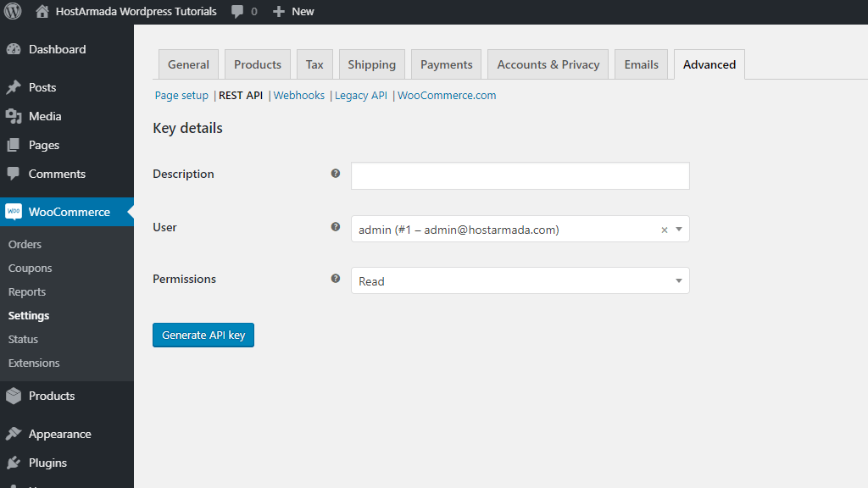868x488 pixels.
Task: Open the New menu in the admin bar
Action: tap(292, 12)
